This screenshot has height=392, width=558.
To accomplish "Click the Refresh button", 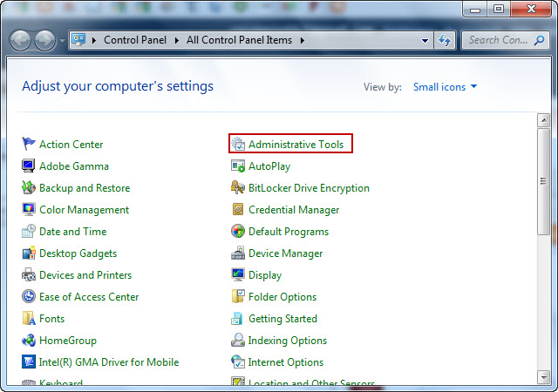I will [x=445, y=40].
